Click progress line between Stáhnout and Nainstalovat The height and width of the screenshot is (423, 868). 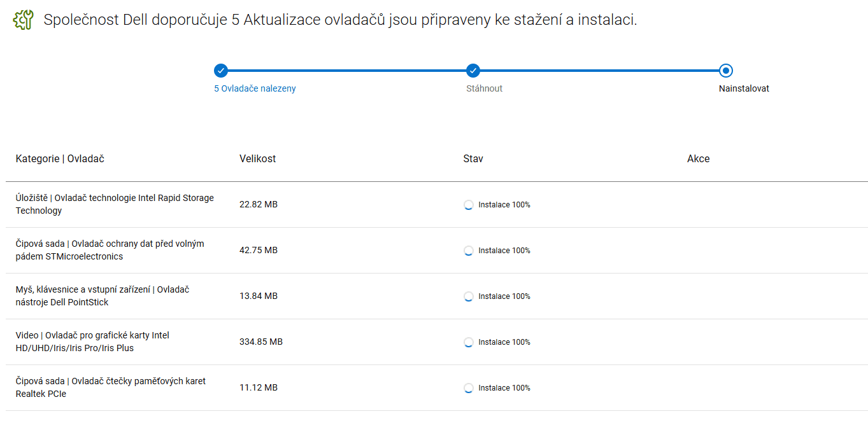click(x=599, y=71)
